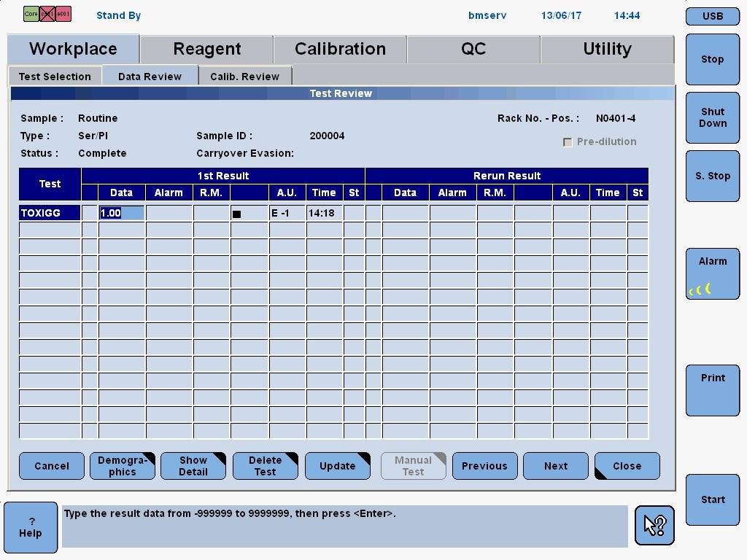Click the Core module status icon
Screen dimensions: 747x560
31,14
